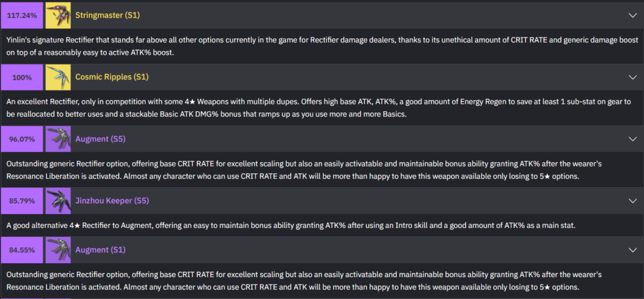Click the 100% rating badge
The height and width of the screenshot is (299, 644).
[x=22, y=77]
